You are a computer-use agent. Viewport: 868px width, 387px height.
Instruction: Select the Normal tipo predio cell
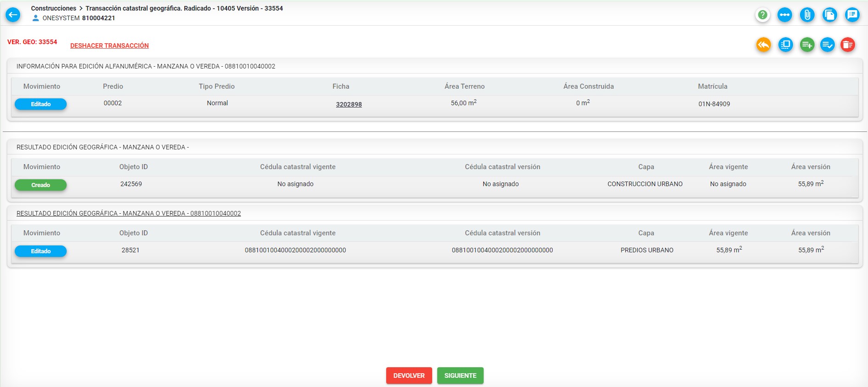[x=217, y=103]
